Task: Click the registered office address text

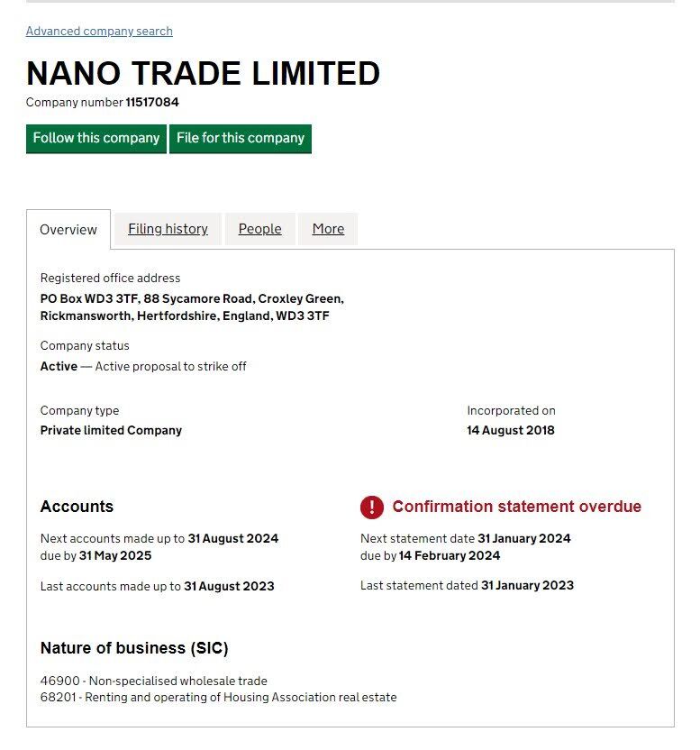Action: [192, 307]
